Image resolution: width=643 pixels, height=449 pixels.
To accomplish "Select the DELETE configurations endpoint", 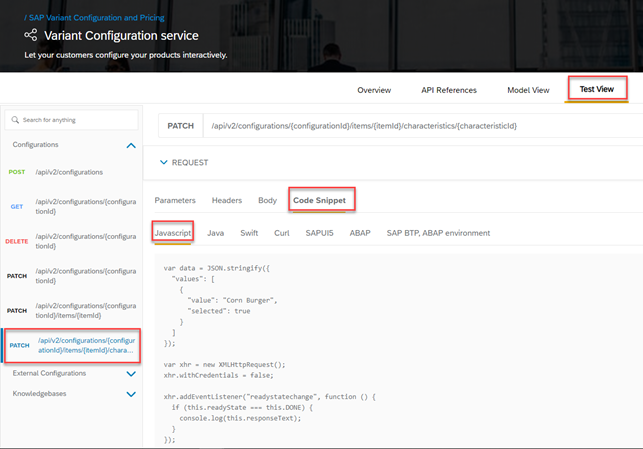I will (72, 241).
